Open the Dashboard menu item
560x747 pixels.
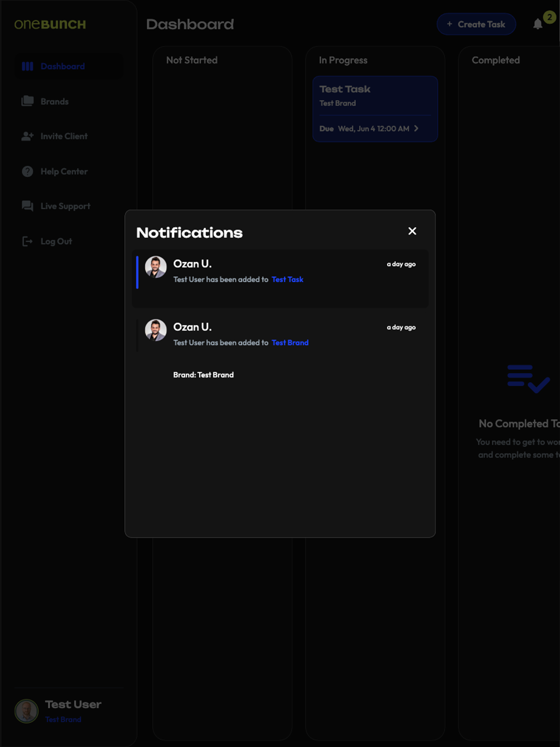(69, 66)
